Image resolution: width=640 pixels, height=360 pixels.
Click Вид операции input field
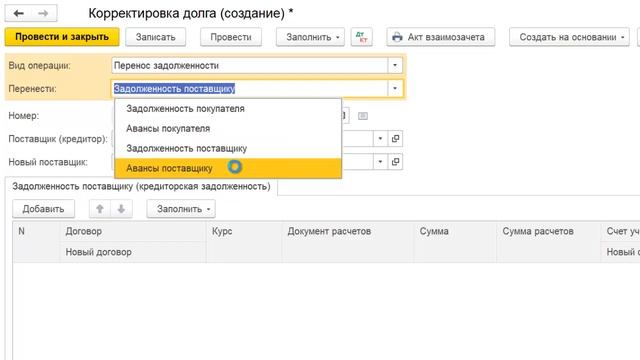[x=249, y=65]
